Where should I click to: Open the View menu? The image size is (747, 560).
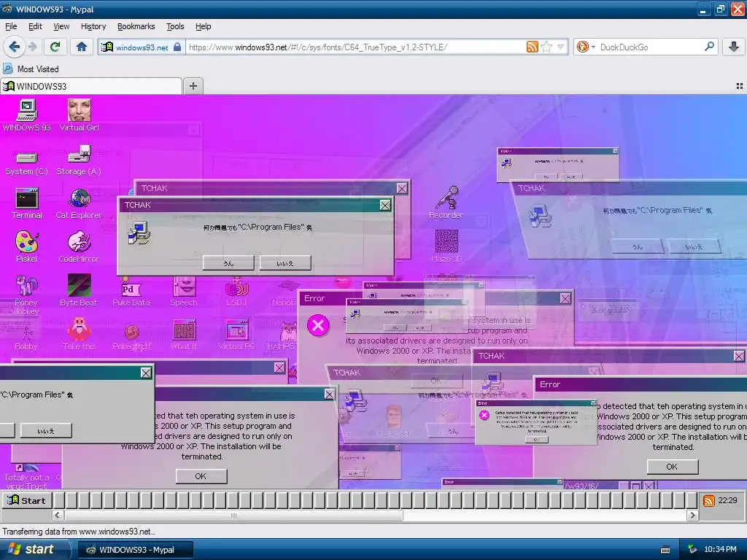tap(61, 26)
